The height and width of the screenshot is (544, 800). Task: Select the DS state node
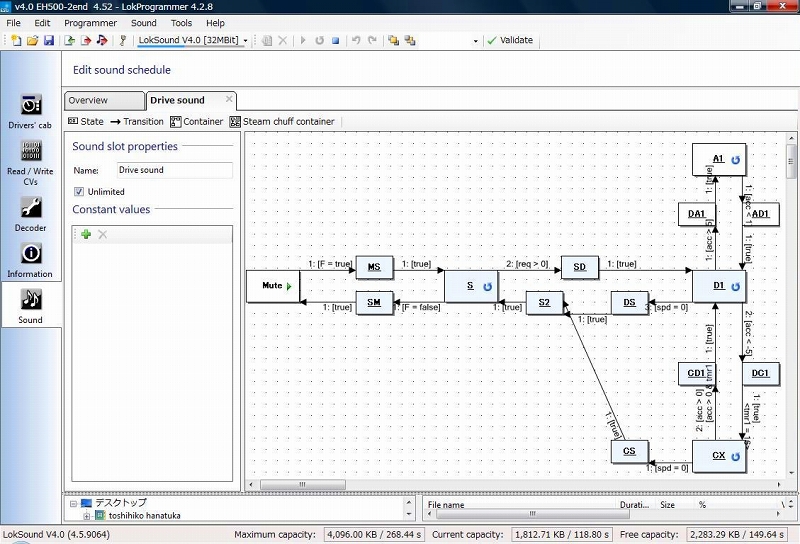630,302
